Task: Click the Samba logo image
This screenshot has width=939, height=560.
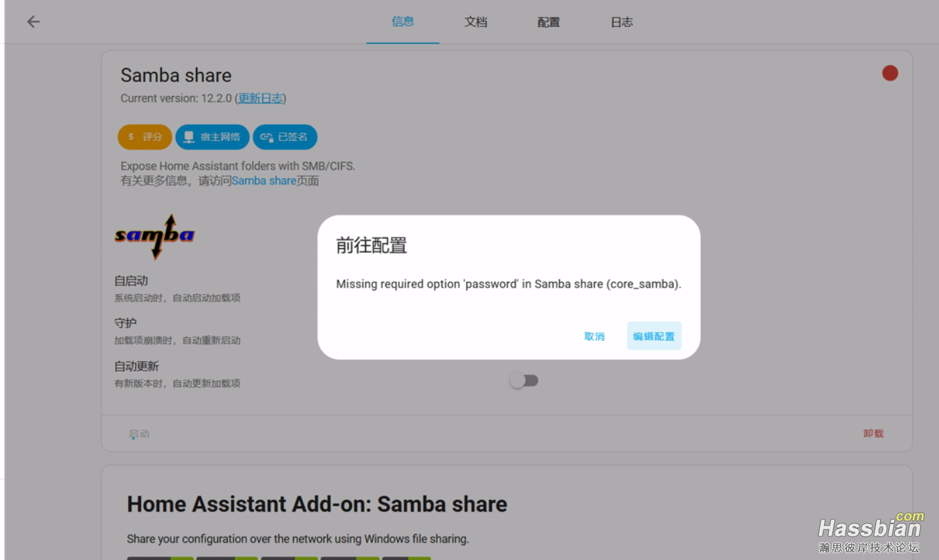Action: (154, 236)
